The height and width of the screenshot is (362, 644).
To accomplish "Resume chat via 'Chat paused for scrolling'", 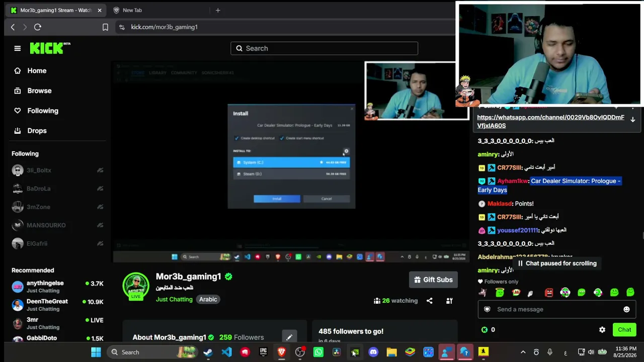I will pos(556,263).
